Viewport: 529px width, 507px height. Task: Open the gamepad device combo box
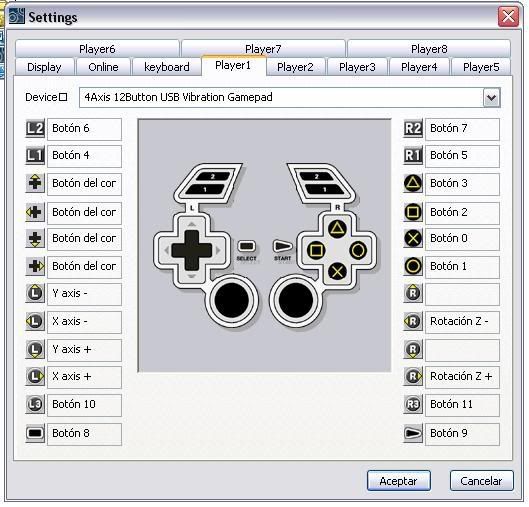point(290,98)
